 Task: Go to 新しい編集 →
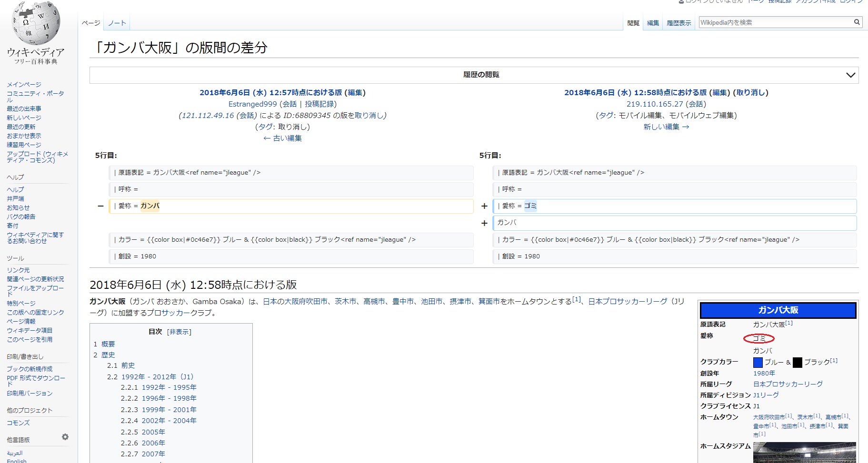click(666, 127)
